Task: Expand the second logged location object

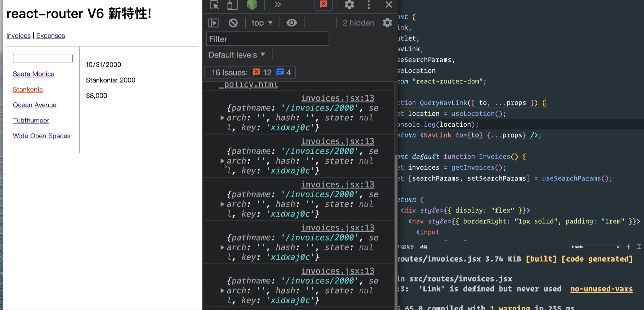Action: tap(222, 161)
